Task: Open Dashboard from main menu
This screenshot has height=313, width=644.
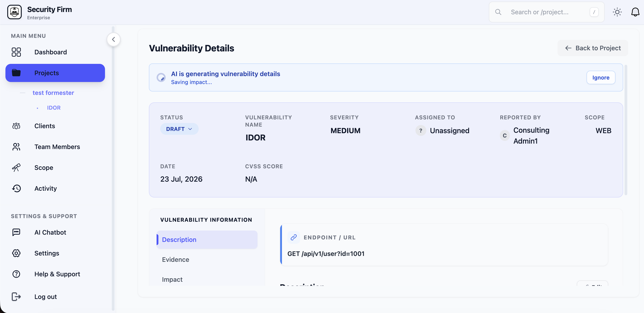Action: click(50, 52)
